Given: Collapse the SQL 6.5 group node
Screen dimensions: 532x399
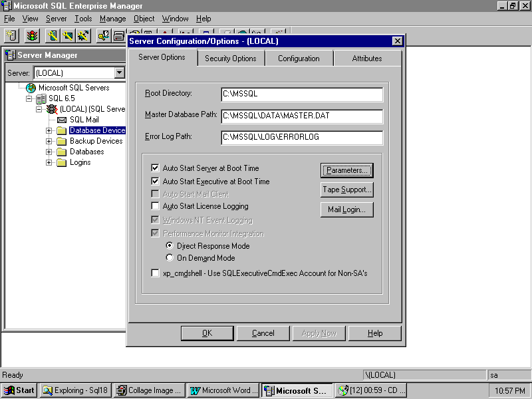Looking at the screenshot, I should (x=29, y=98).
